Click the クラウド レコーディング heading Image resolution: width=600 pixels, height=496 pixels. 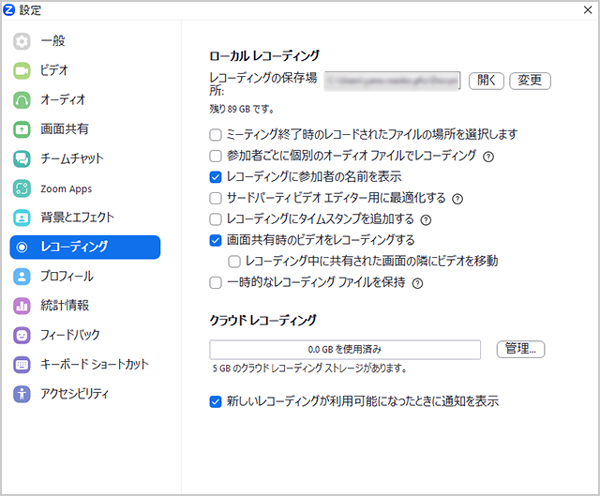(x=263, y=320)
